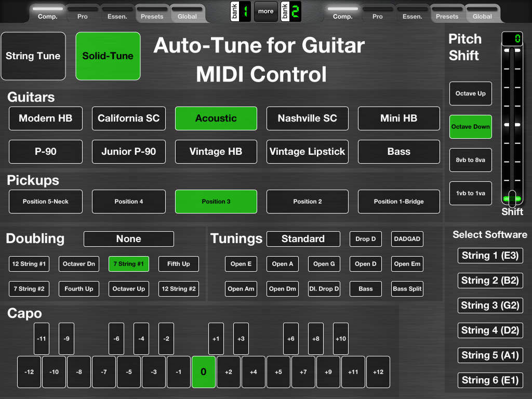Enable 12 String #2 doubling
This screenshot has height=399, width=532.
click(x=179, y=289)
